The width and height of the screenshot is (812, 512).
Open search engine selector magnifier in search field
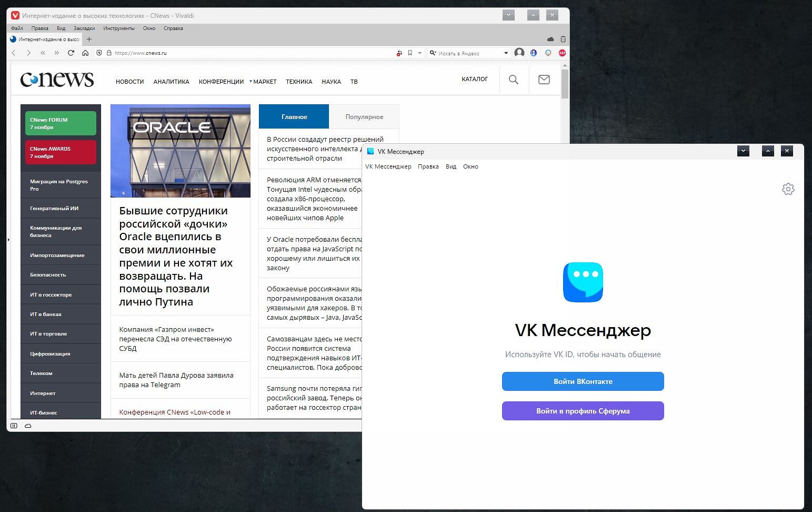click(x=433, y=53)
